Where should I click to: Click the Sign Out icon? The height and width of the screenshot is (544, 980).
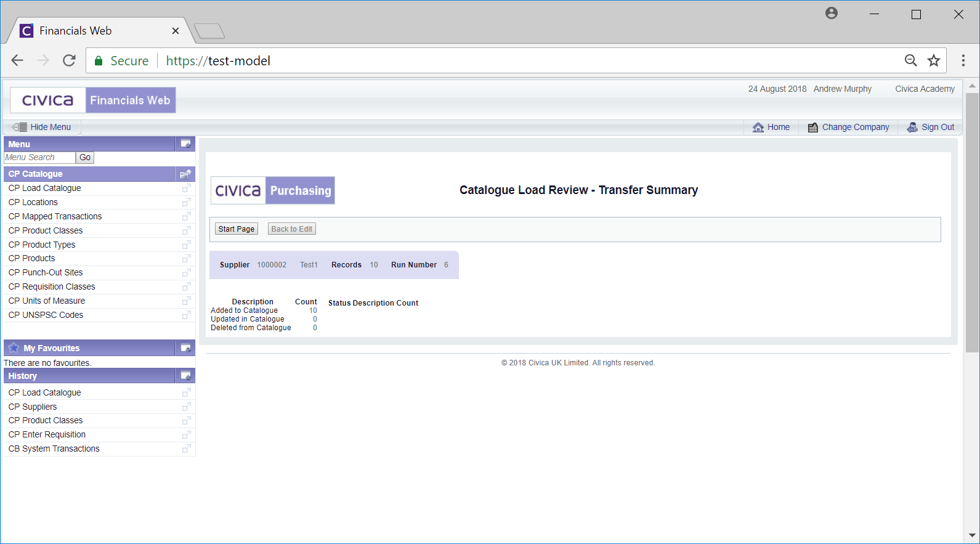[x=912, y=127]
